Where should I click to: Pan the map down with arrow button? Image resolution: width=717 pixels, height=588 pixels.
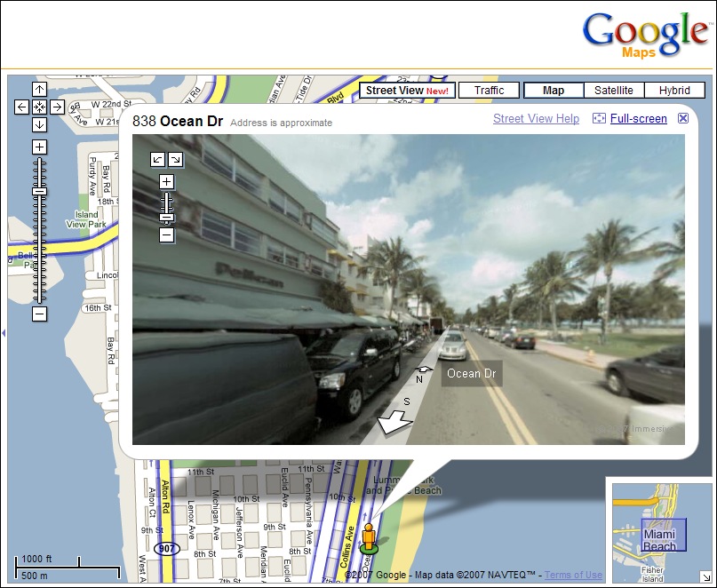point(39,124)
